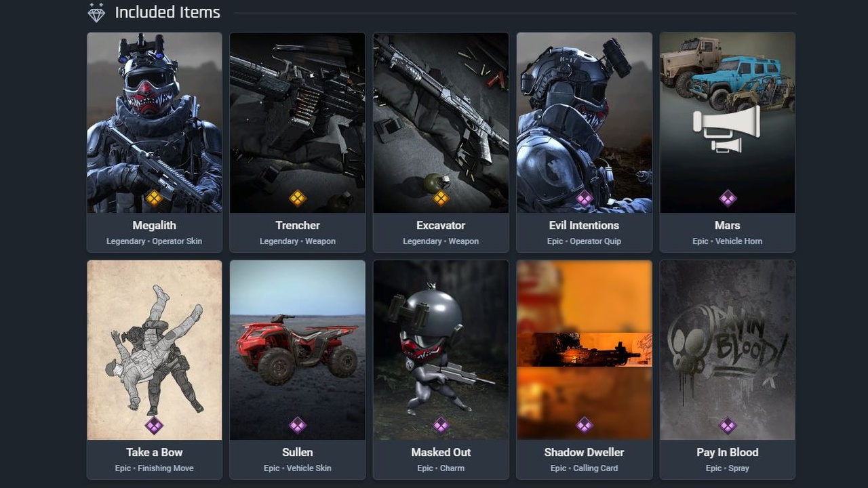
Task: View the Sullen red ATV vehicle skin
Action: click(x=298, y=350)
